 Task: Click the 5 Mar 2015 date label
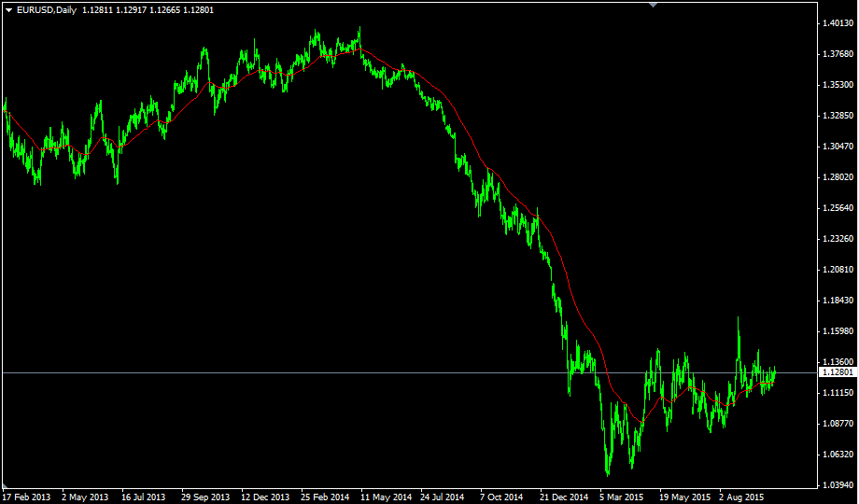click(x=623, y=497)
